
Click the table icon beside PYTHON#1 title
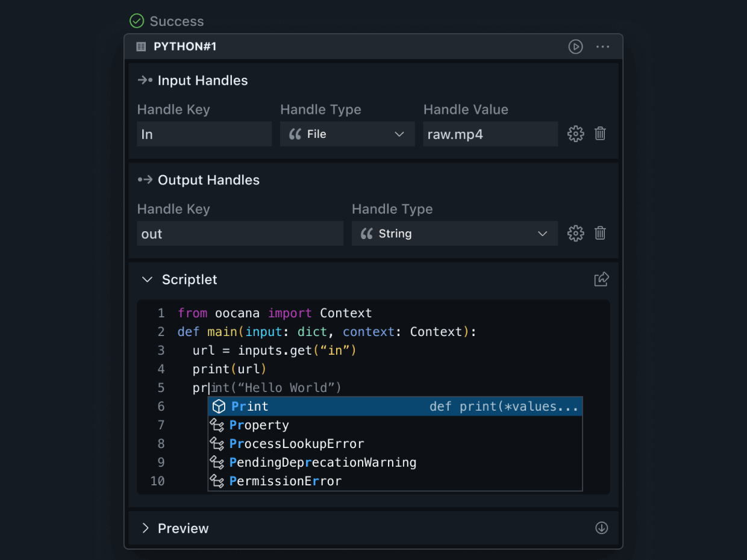coord(141,47)
